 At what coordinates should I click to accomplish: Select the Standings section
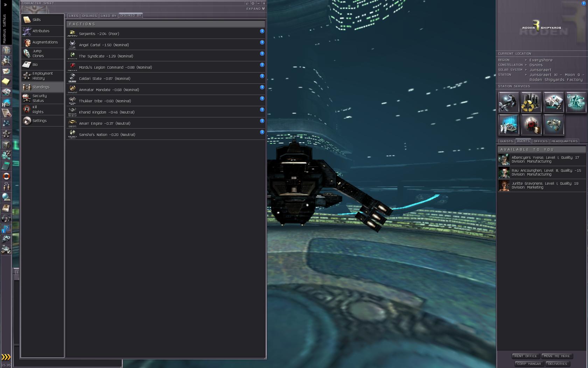click(43, 87)
